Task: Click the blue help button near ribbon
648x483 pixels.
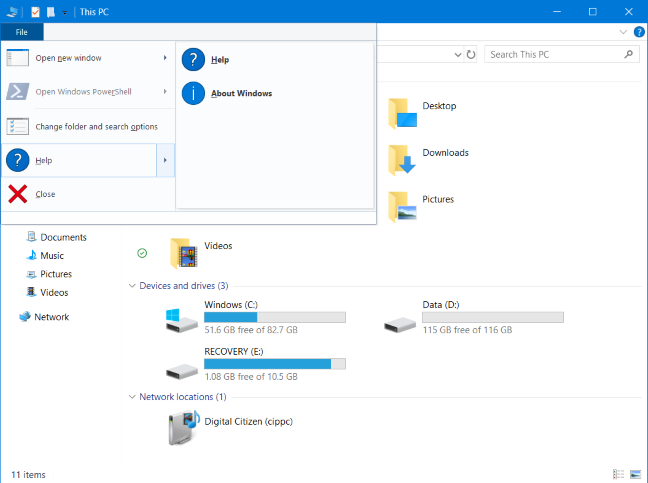Action: point(639,32)
